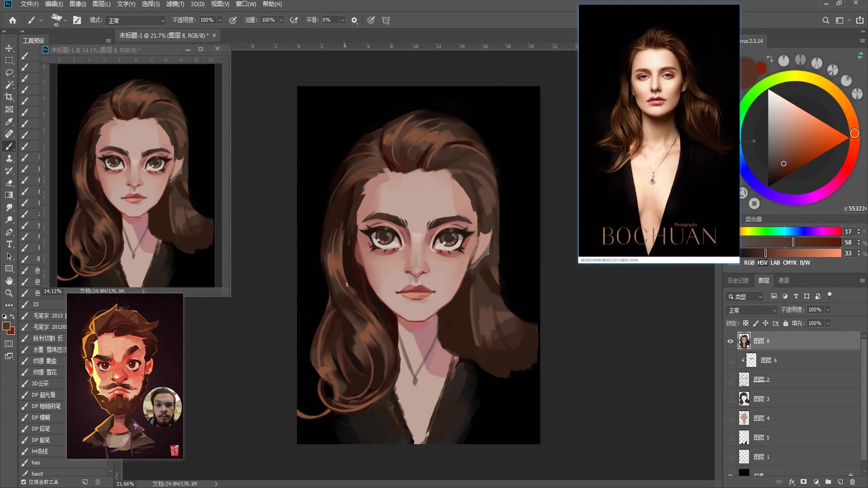Image resolution: width=868 pixels, height=488 pixels.
Task: Select the Zoom tool
Action: (x=9, y=293)
